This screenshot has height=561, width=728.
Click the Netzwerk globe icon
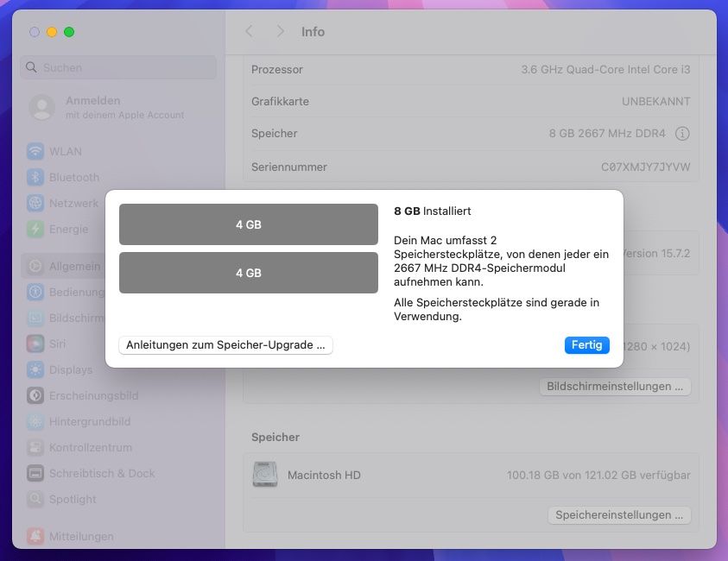pyautogui.click(x=35, y=203)
